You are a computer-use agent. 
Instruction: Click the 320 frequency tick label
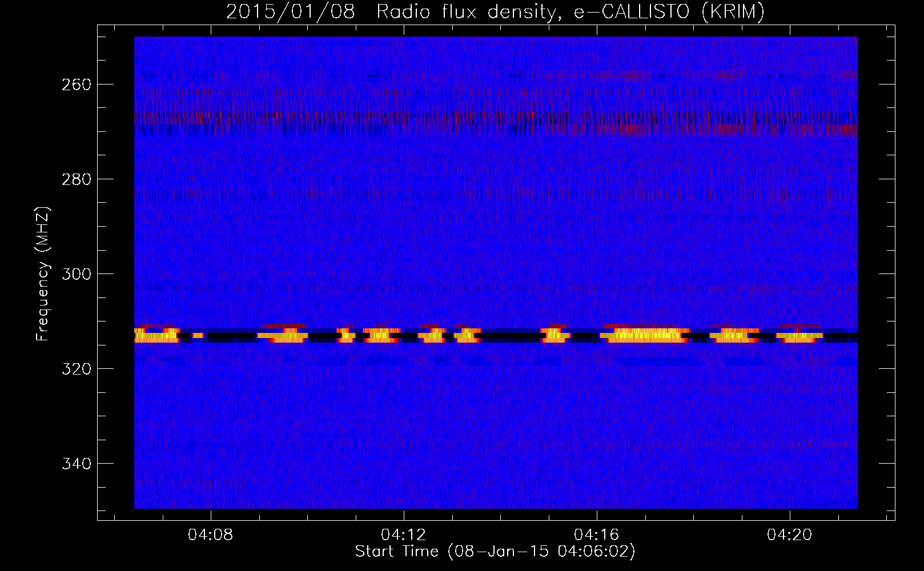pos(76,369)
